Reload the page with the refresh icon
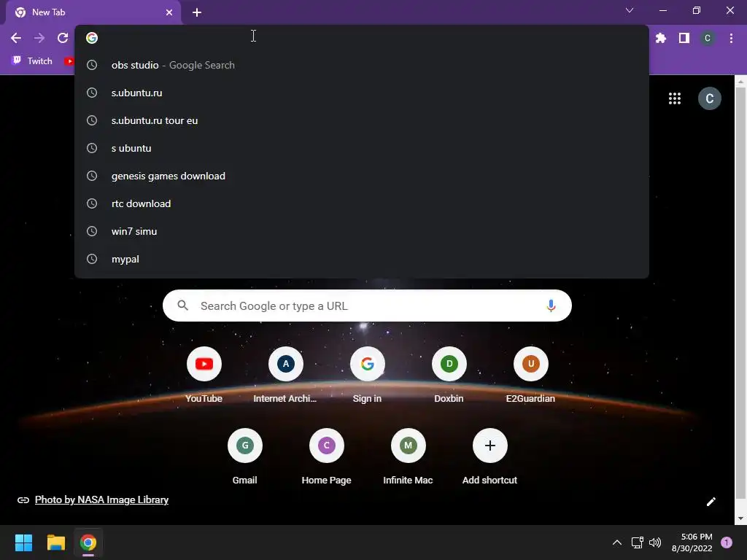 pyautogui.click(x=63, y=38)
